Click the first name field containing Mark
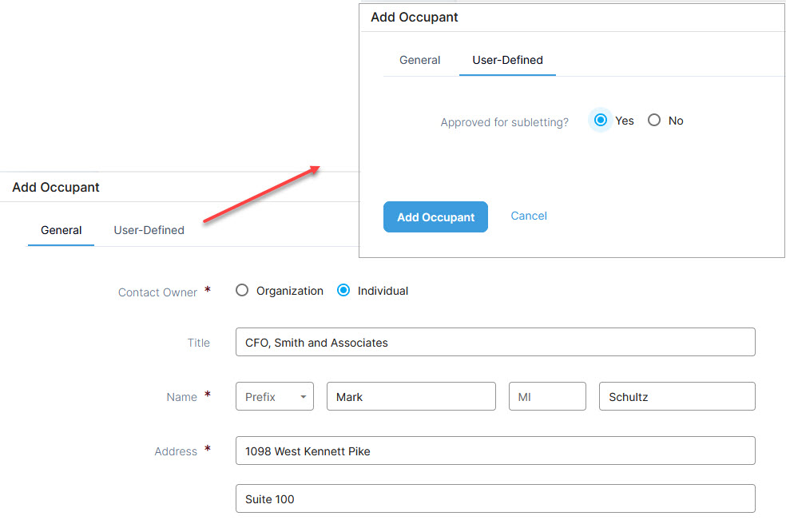Viewport: 786px width, 532px height. 411,397
